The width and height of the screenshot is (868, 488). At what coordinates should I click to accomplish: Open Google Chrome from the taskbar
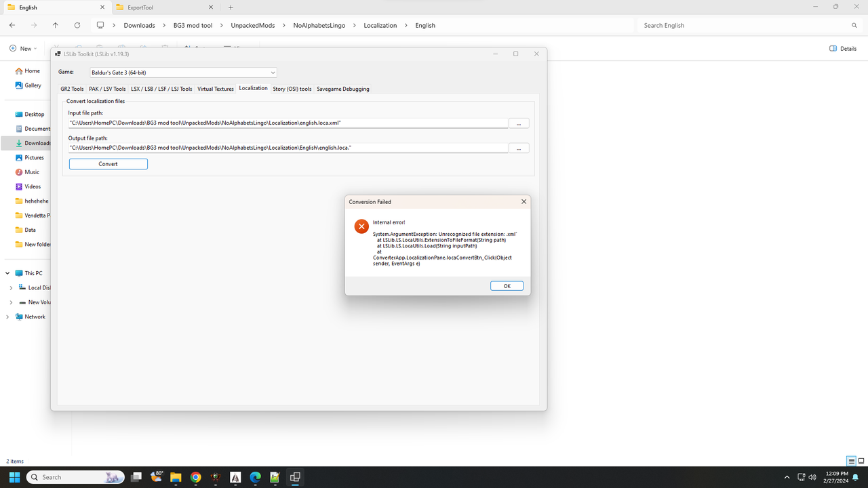(x=195, y=477)
